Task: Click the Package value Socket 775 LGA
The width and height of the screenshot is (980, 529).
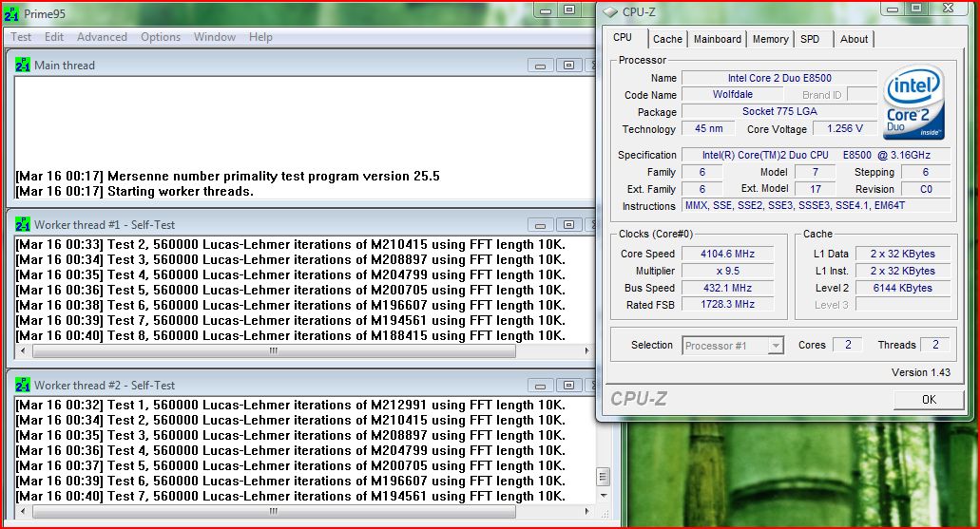Action: (779, 111)
